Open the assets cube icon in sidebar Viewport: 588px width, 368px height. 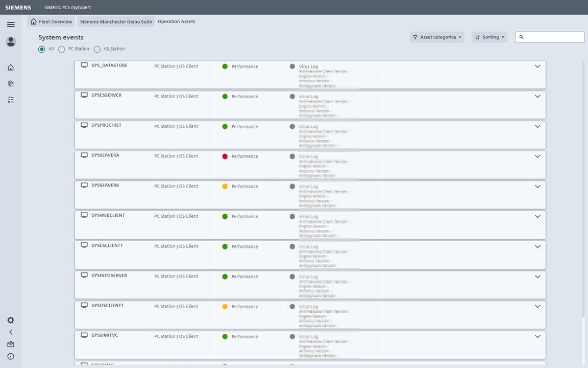(x=11, y=84)
